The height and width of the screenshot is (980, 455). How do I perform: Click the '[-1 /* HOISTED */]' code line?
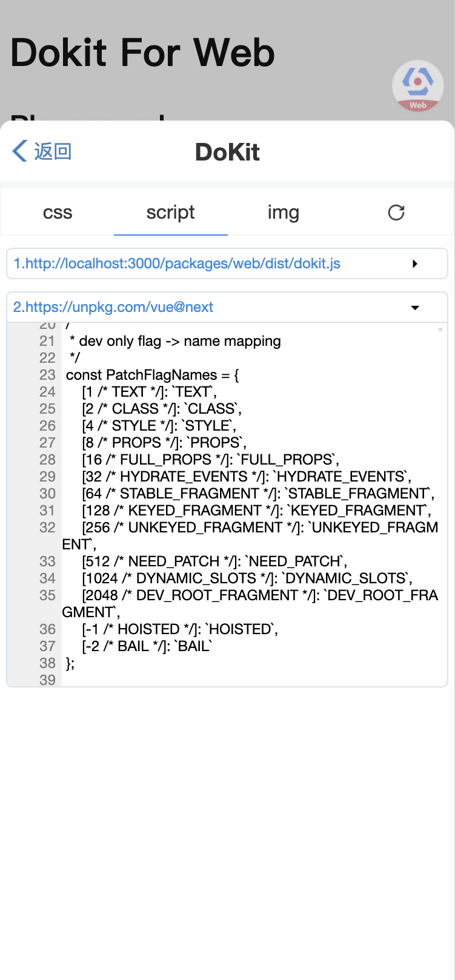pos(180,629)
